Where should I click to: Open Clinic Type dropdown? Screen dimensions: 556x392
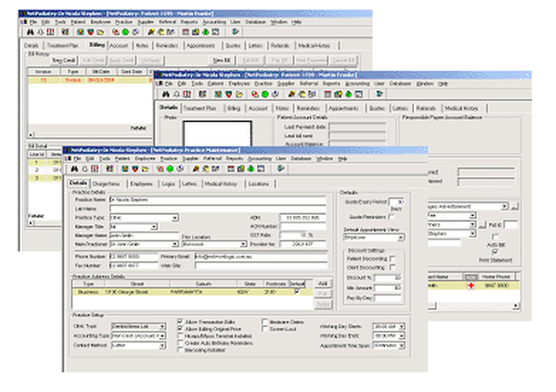pos(162,326)
